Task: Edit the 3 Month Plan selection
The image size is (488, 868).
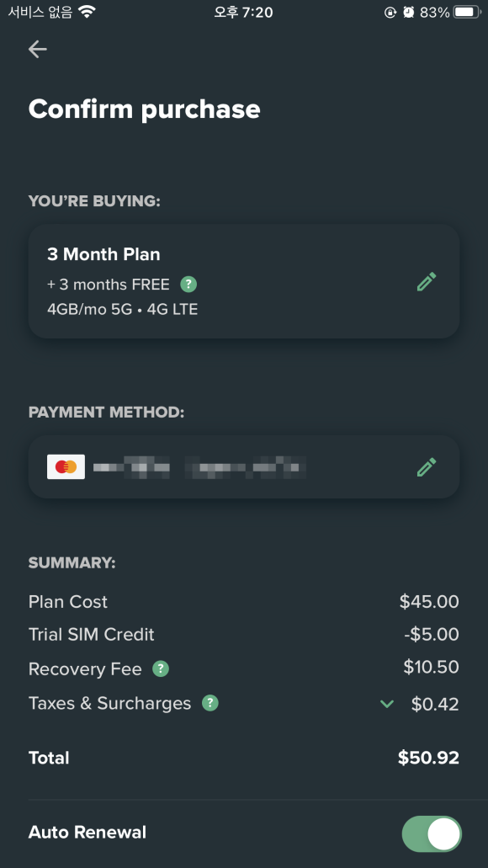Action: 427,281
